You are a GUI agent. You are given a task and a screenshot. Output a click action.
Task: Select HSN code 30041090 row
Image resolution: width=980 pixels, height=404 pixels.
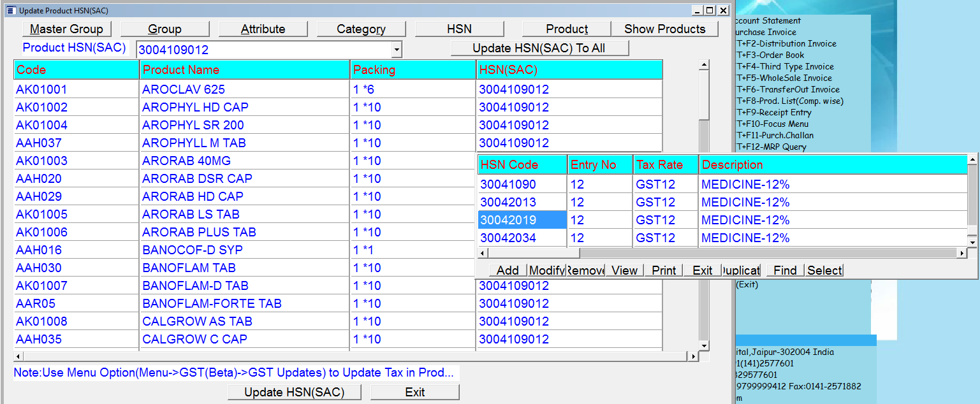coord(722,184)
